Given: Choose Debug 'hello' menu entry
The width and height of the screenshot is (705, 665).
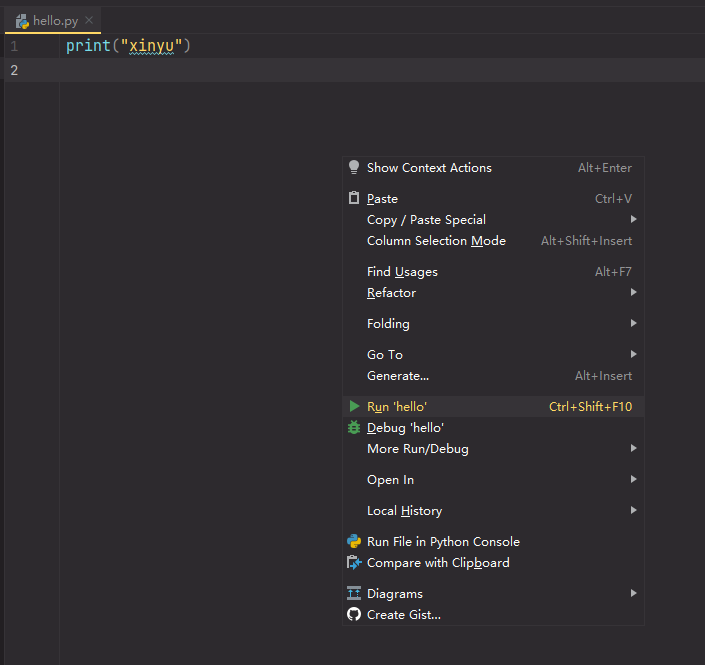Looking at the screenshot, I should (494, 428).
